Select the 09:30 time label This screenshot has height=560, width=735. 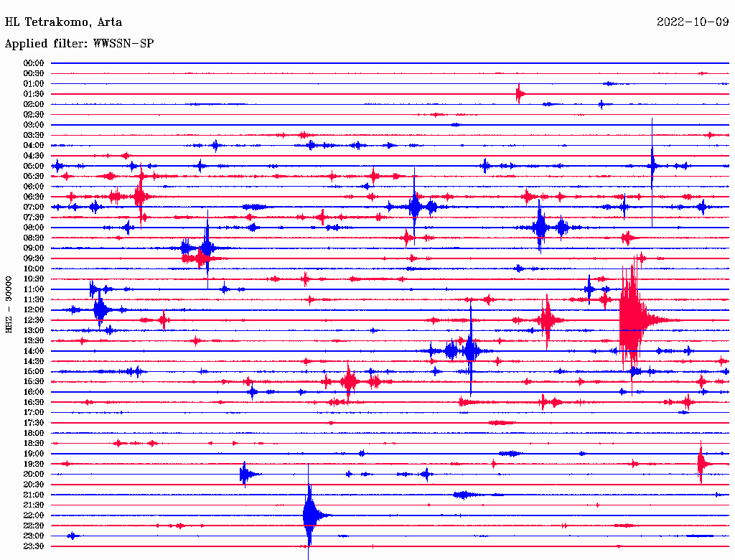[x=34, y=258]
